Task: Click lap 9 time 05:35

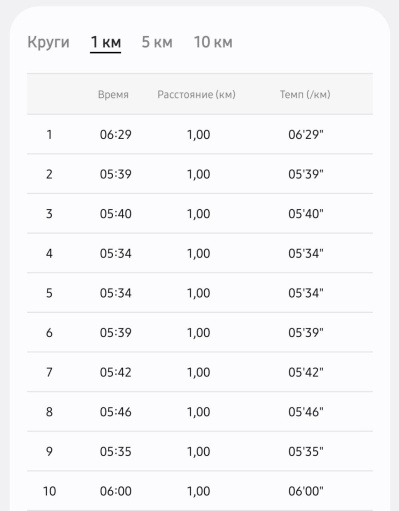Action: click(116, 452)
